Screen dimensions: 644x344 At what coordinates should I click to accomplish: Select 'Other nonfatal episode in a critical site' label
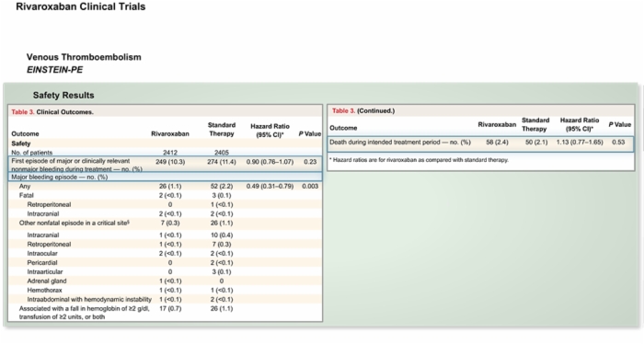tap(74, 223)
